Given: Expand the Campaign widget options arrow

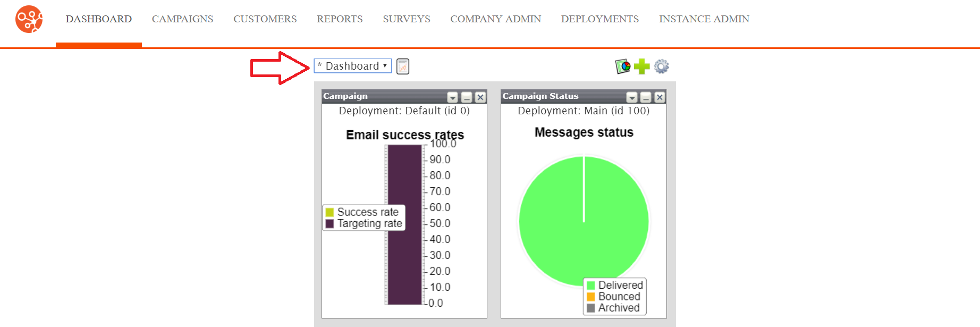Looking at the screenshot, I should [452, 97].
